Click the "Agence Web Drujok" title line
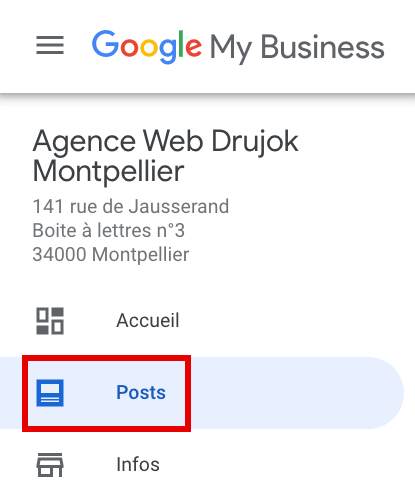This screenshot has width=415, height=494. [165, 143]
